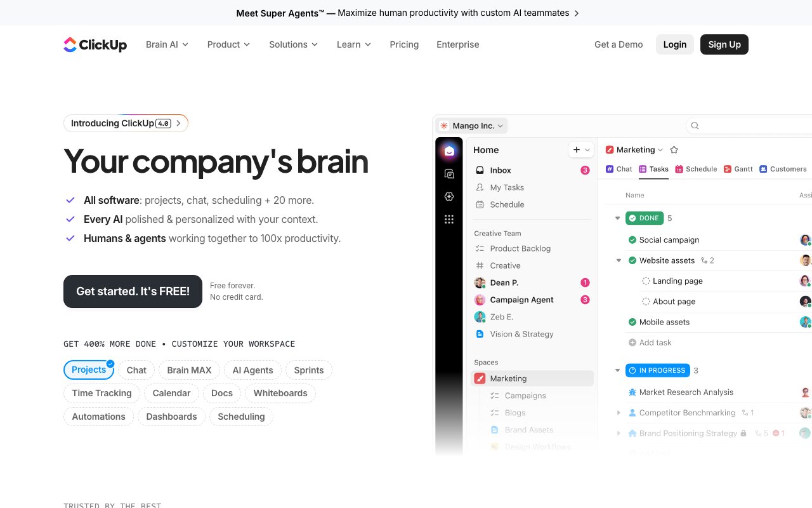Click the My Tasks person icon

pos(480,187)
